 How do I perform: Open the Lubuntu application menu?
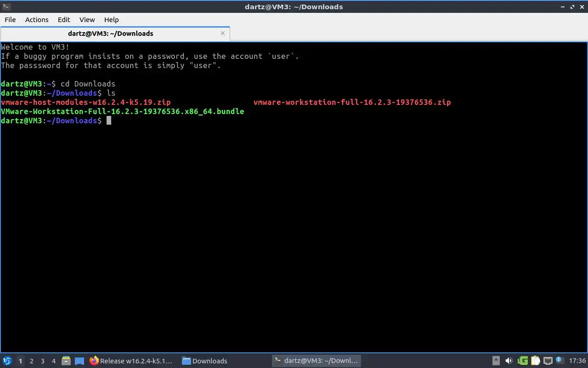point(7,361)
